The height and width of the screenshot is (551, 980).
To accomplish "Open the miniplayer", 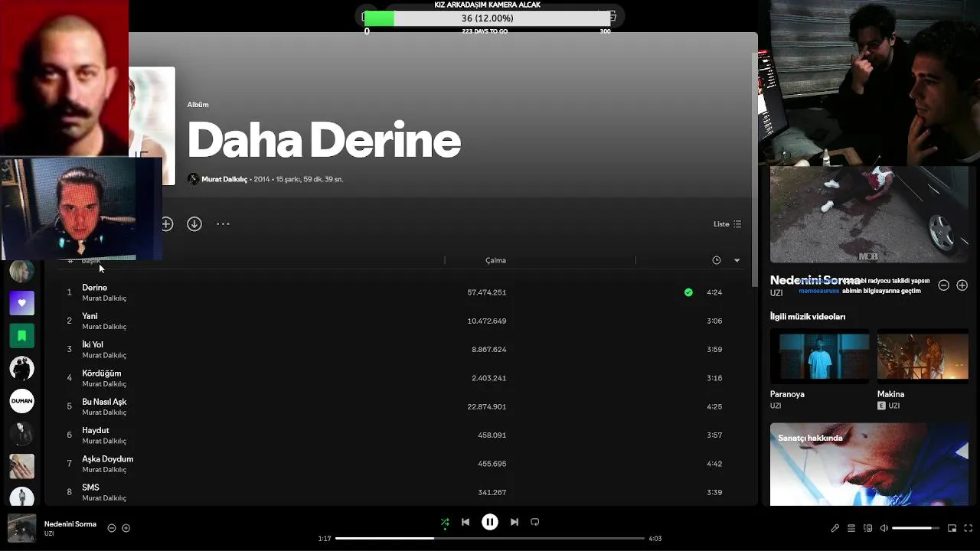I will [x=952, y=528].
